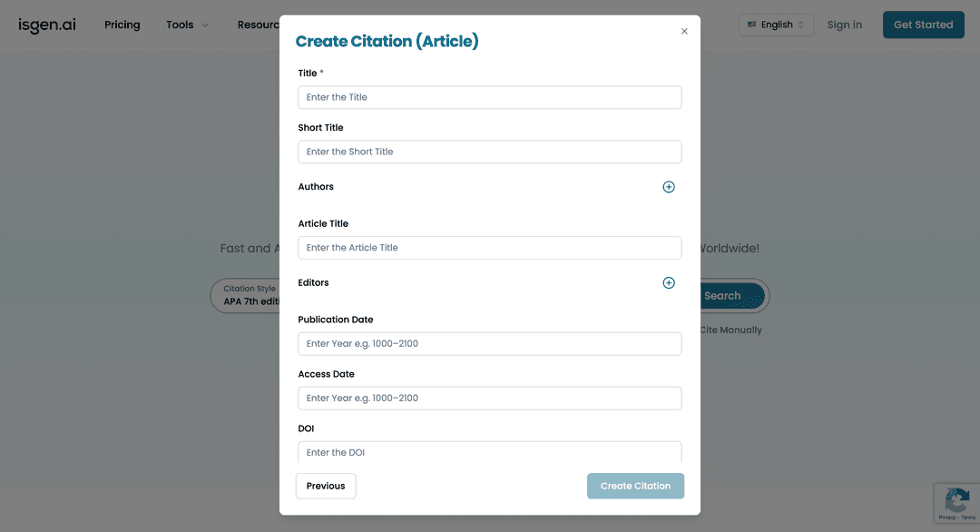
Task: Open the Citation Style APA 7th edition selector
Action: (x=248, y=295)
